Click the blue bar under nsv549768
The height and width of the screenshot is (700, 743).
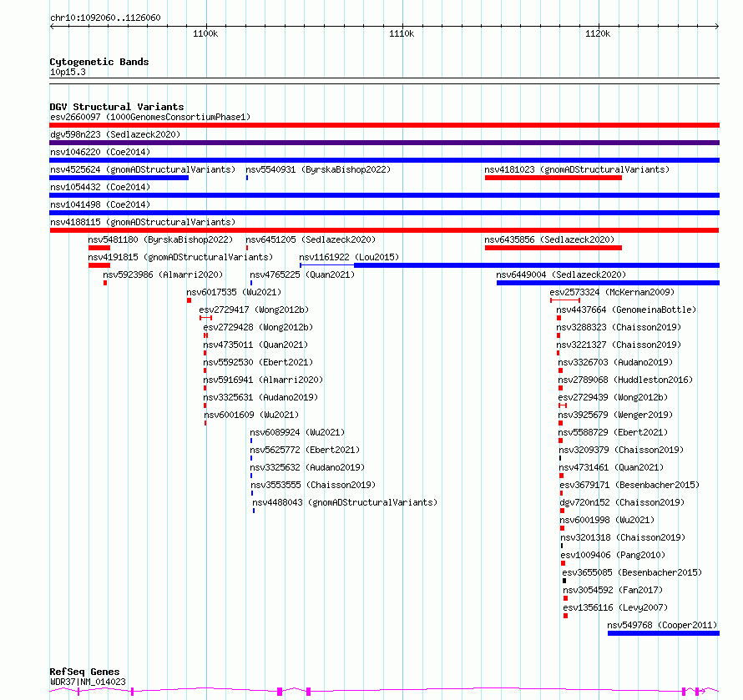[664, 633]
